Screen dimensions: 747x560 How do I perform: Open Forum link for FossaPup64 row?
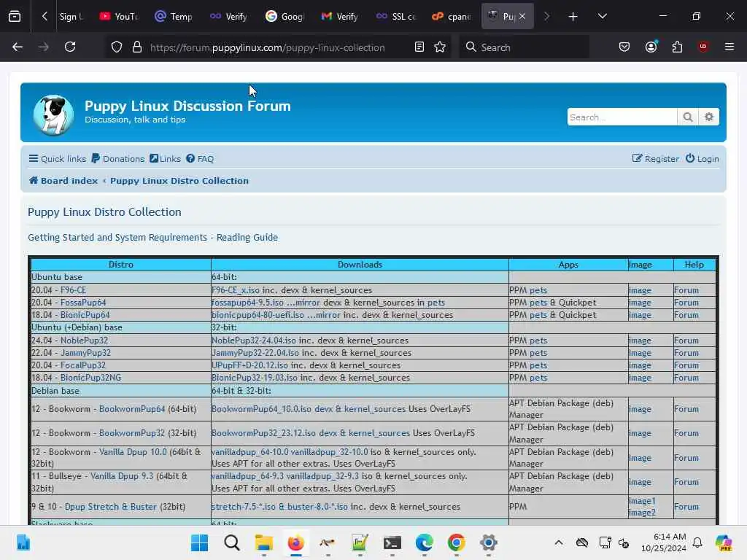686,303
